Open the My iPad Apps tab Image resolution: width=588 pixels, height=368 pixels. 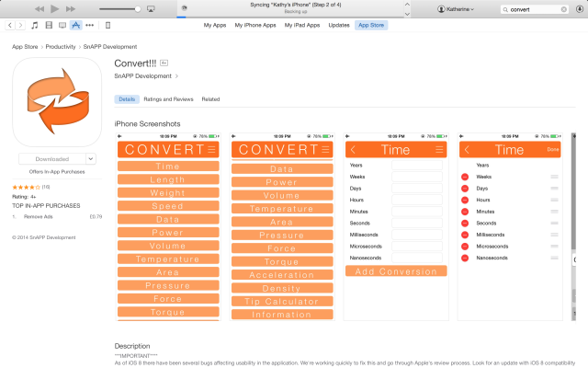pyautogui.click(x=302, y=25)
